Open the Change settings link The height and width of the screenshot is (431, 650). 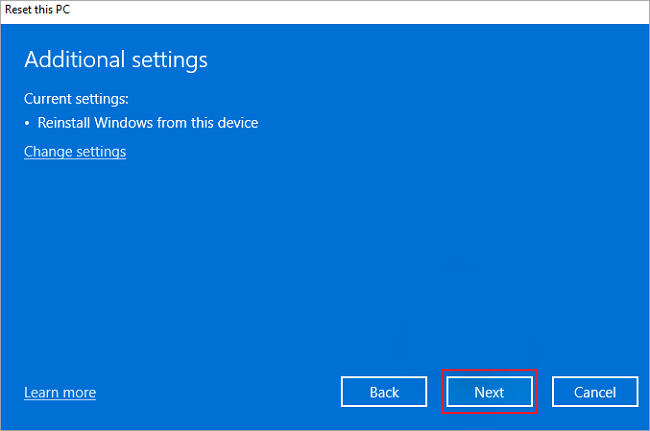coord(75,152)
